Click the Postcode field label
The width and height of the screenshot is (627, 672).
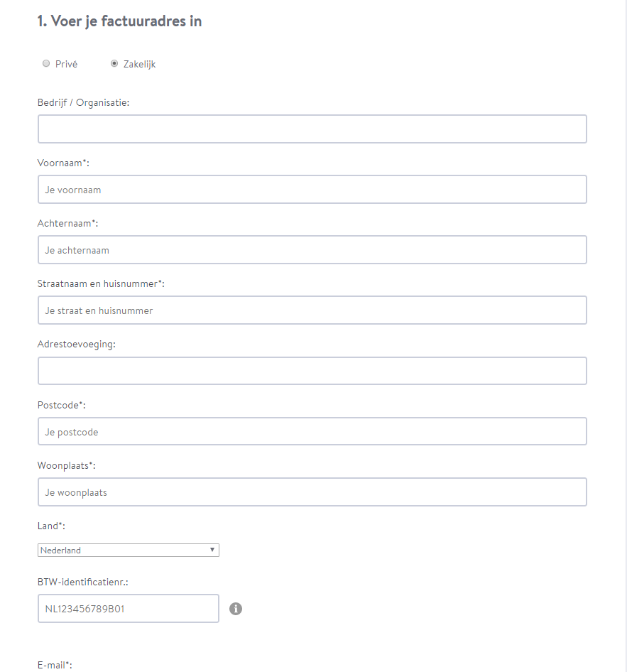pos(62,405)
